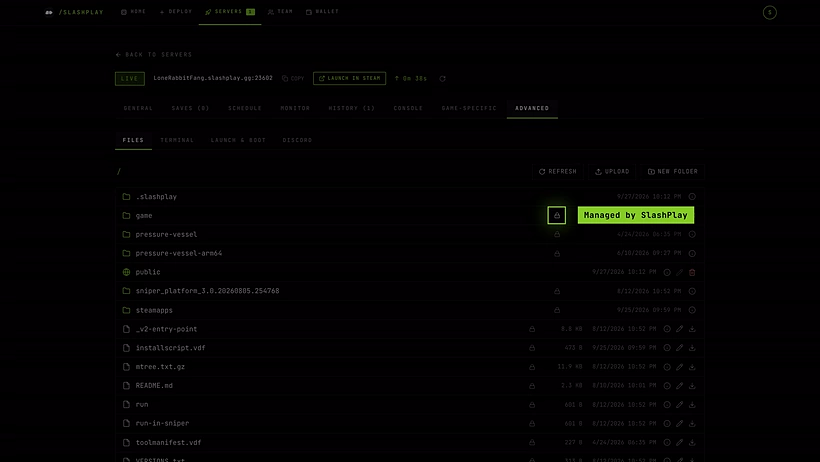The image size is (820, 462).
Task: Click the info icon for .slashplay
Action: tap(692, 197)
